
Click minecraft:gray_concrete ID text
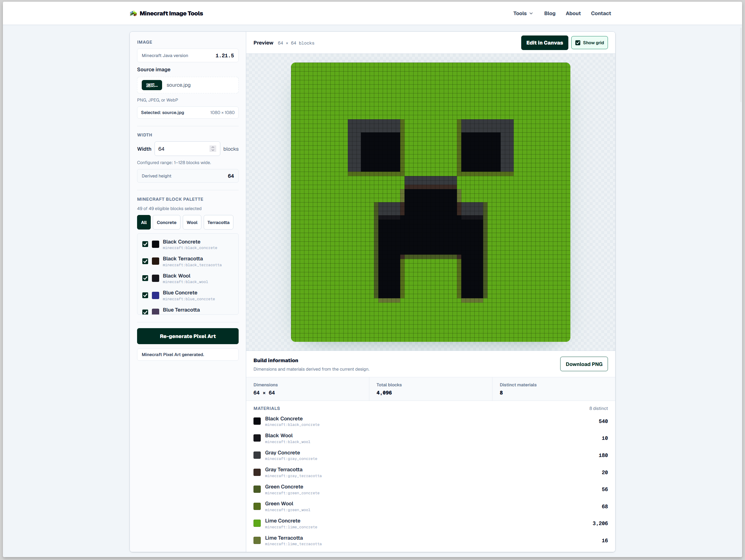coord(291,459)
